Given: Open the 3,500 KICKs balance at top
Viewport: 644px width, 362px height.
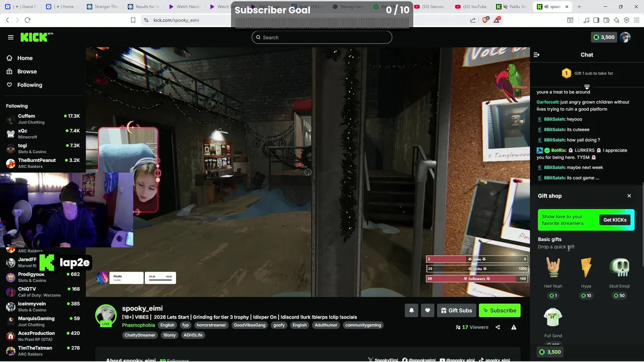Looking at the screenshot, I should tap(604, 37).
